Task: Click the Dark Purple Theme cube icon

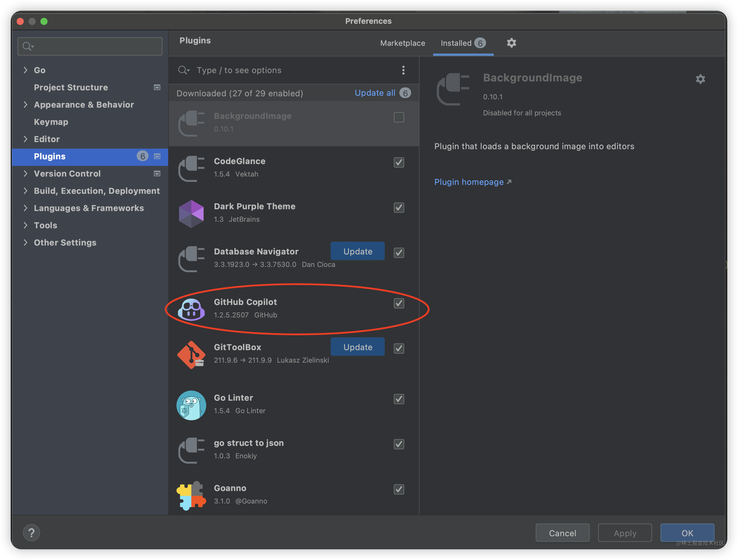Action: click(191, 214)
